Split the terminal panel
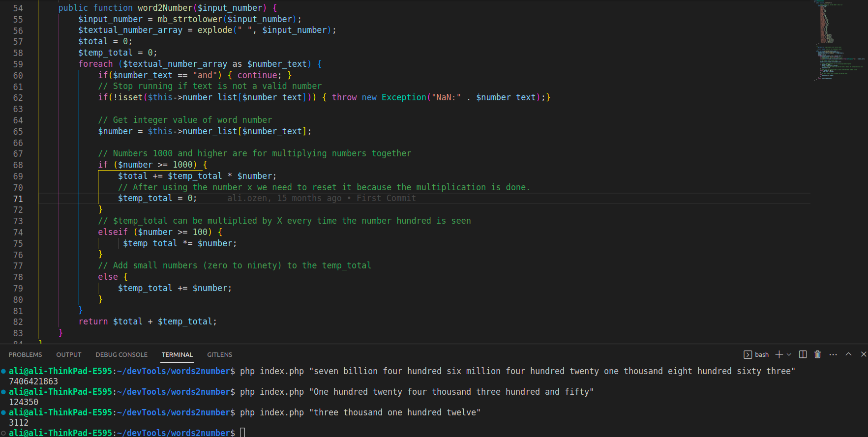 (x=803, y=354)
